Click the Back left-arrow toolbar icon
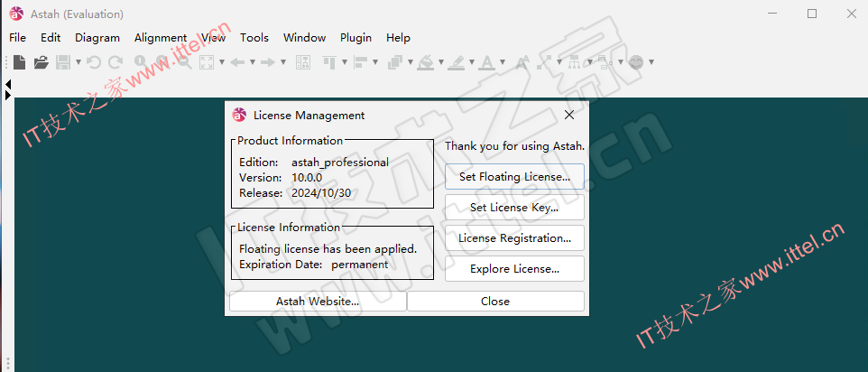The image size is (868, 372). (237, 62)
